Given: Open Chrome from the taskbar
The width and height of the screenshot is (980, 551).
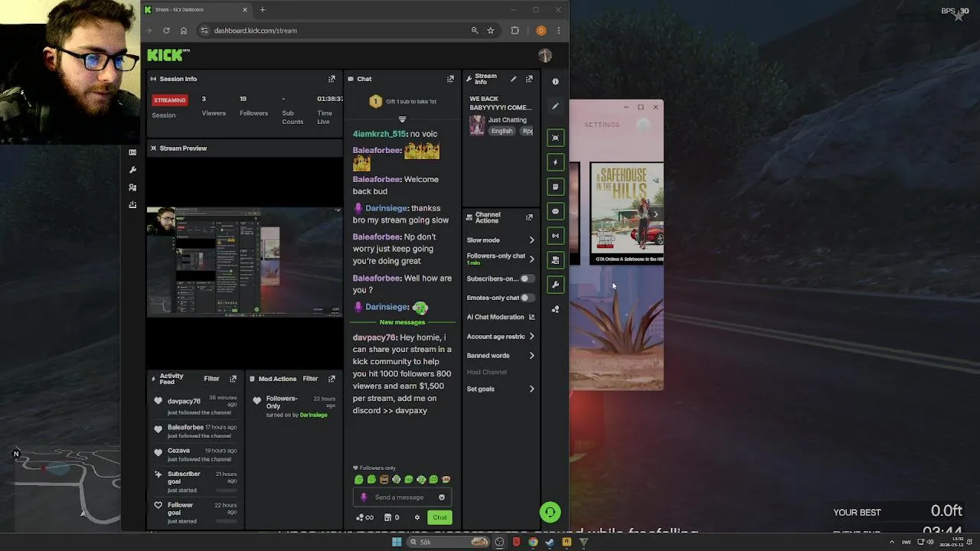Looking at the screenshot, I should (533, 542).
